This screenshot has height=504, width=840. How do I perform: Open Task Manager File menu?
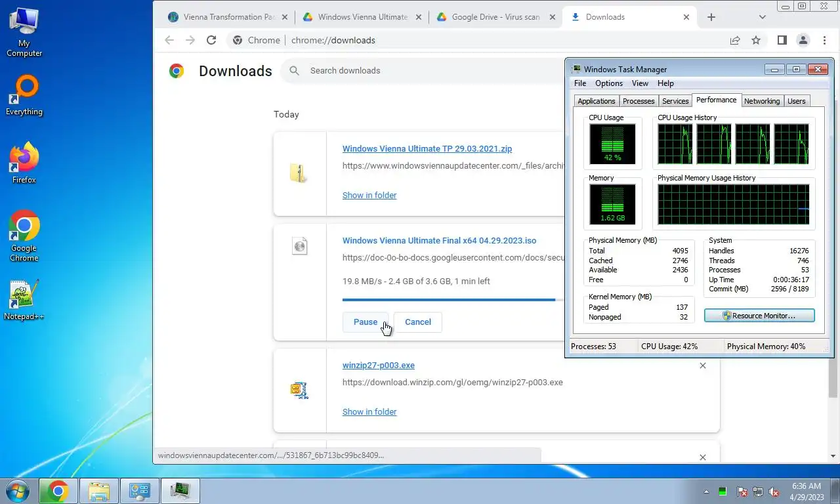[x=580, y=83]
